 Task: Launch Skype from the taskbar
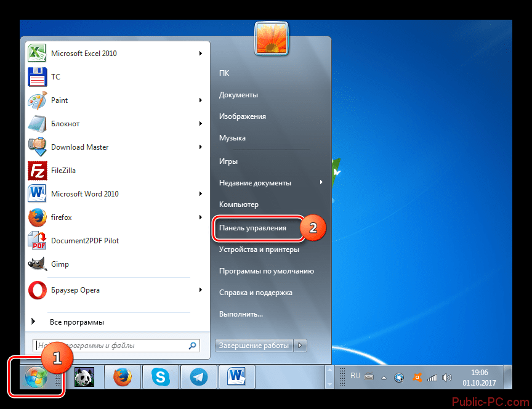point(160,376)
